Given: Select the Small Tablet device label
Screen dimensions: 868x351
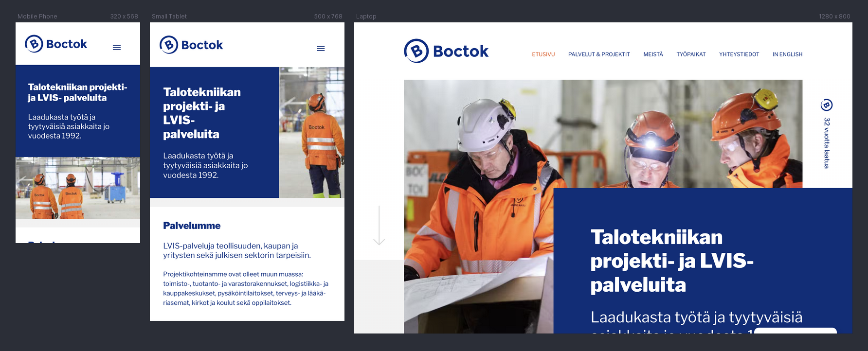Looking at the screenshot, I should (x=169, y=17).
